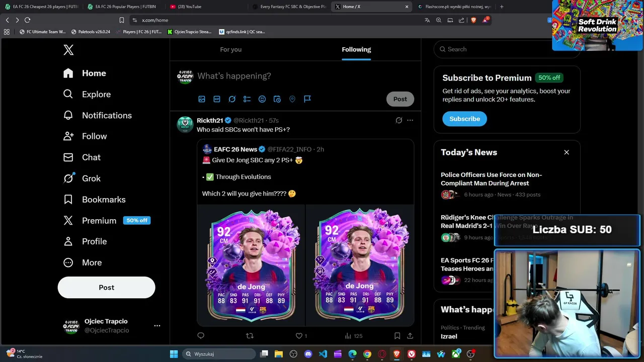Open Windows Start menu
The width and height of the screenshot is (644, 362).
click(174, 354)
